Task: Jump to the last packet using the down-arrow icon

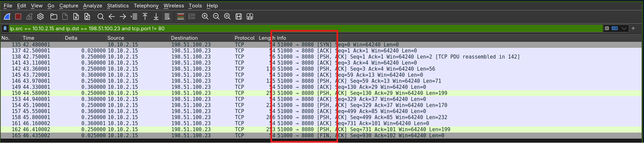Action: [156, 16]
